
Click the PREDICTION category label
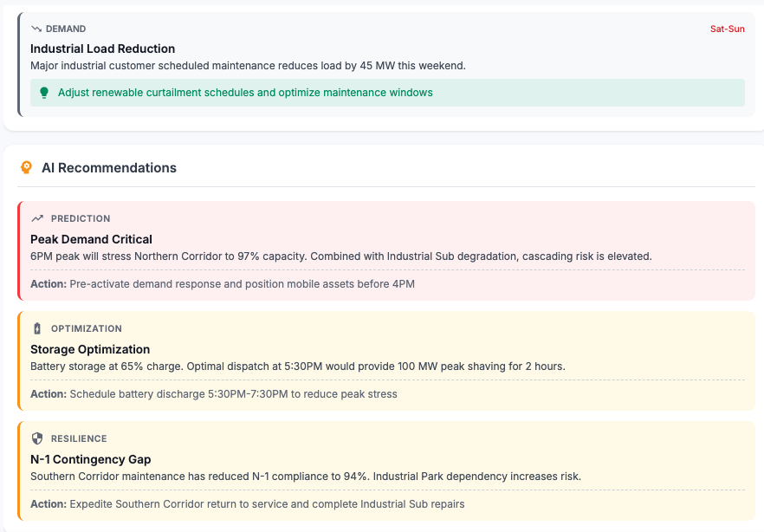pyautogui.click(x=81, y=218)
